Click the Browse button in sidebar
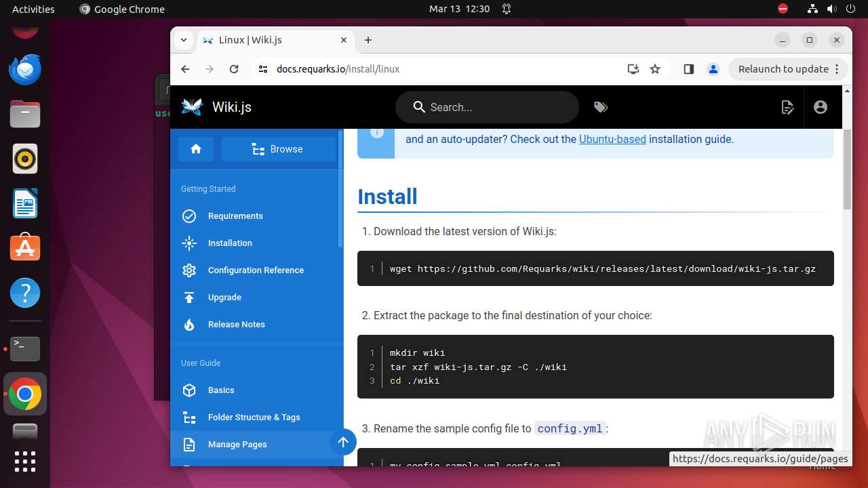Viewport: 868px width, 488px height. pyautogui.click(x=278, y=149)
